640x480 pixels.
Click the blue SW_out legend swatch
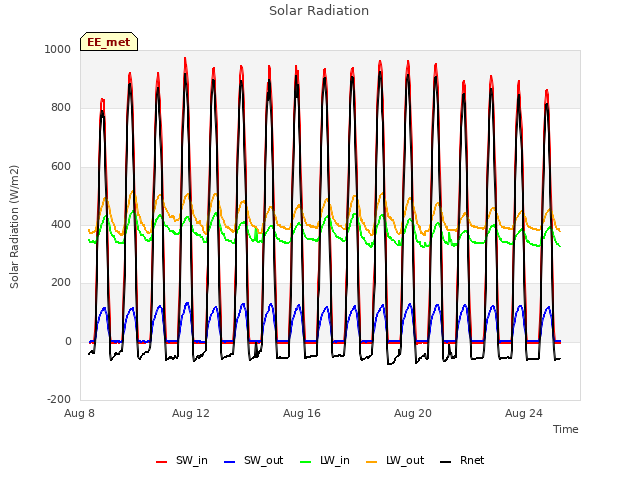click(230, 462)
